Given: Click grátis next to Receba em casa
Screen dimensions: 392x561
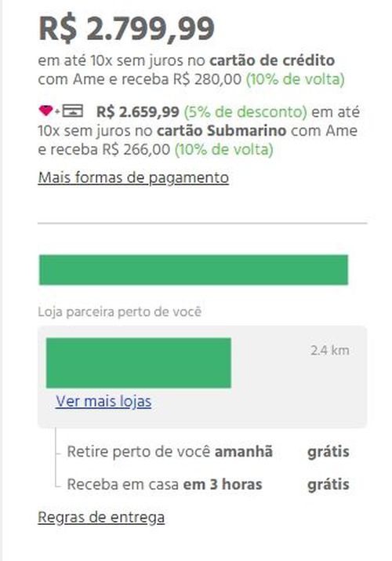Looking at the screenshot, I should (328, 484).
